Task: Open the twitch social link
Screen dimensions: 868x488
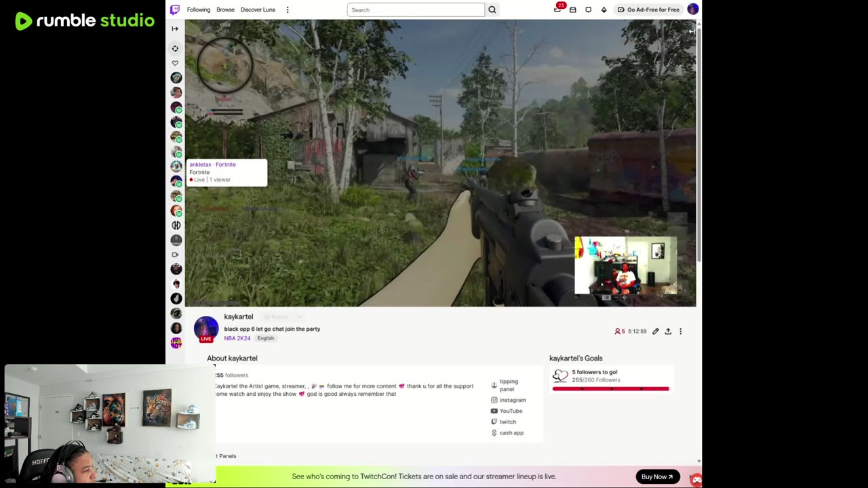Action: [503, 422]
